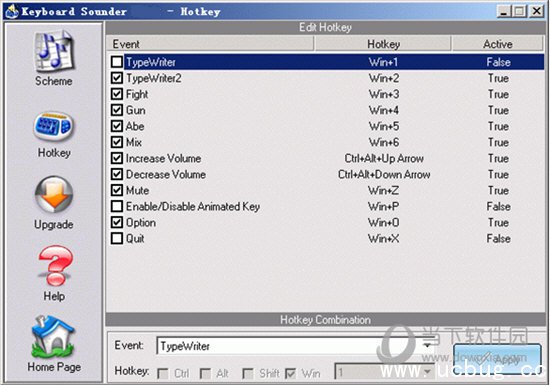Select the Home Page label in sidebar
Screen dimensions: 550x385
(x=54, y=367)
